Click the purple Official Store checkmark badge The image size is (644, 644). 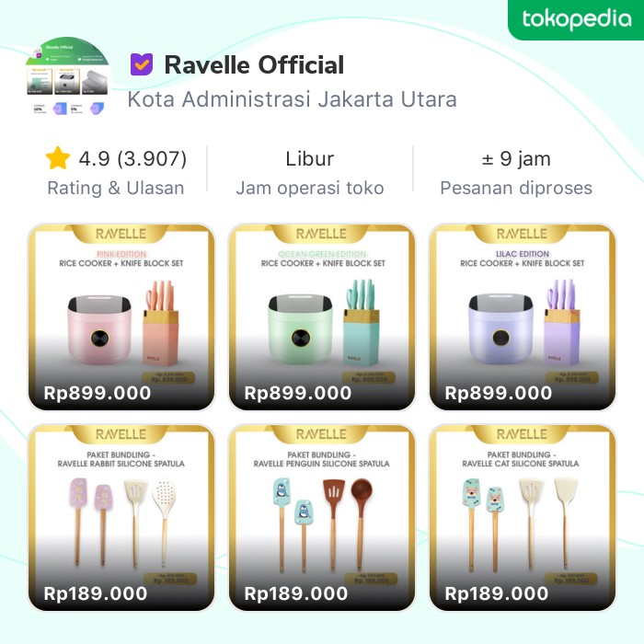pos(142,64)
